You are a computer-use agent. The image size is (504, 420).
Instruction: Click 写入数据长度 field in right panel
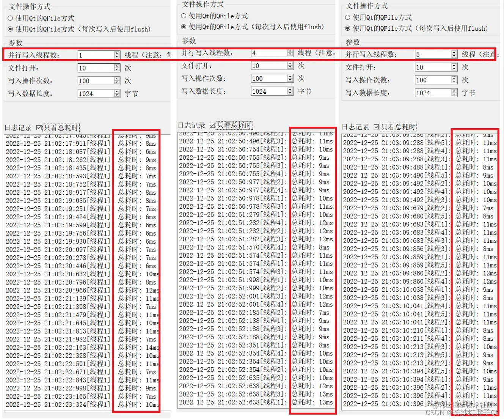433,93
